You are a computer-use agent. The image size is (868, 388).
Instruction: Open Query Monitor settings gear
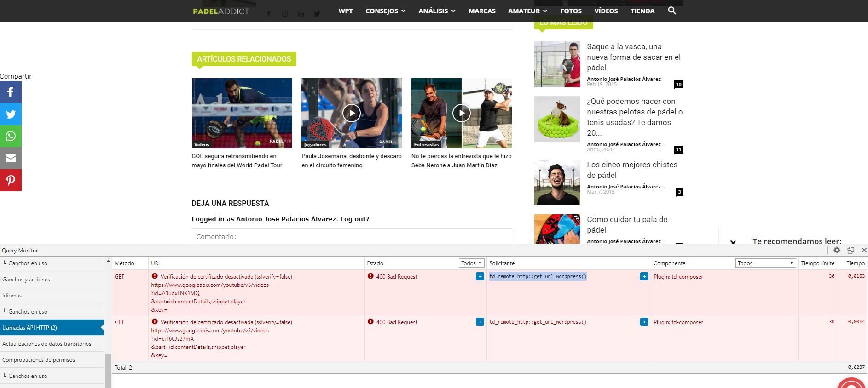pos(837,250)
